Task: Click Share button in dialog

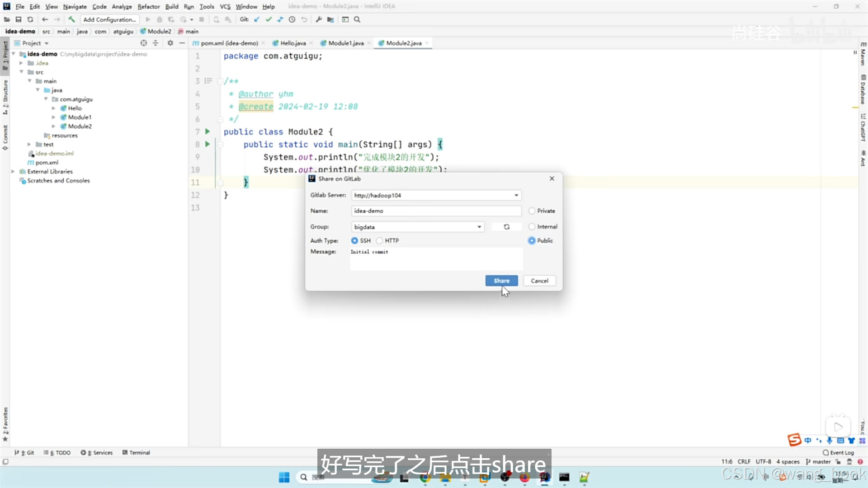Action: click(501, 281)
